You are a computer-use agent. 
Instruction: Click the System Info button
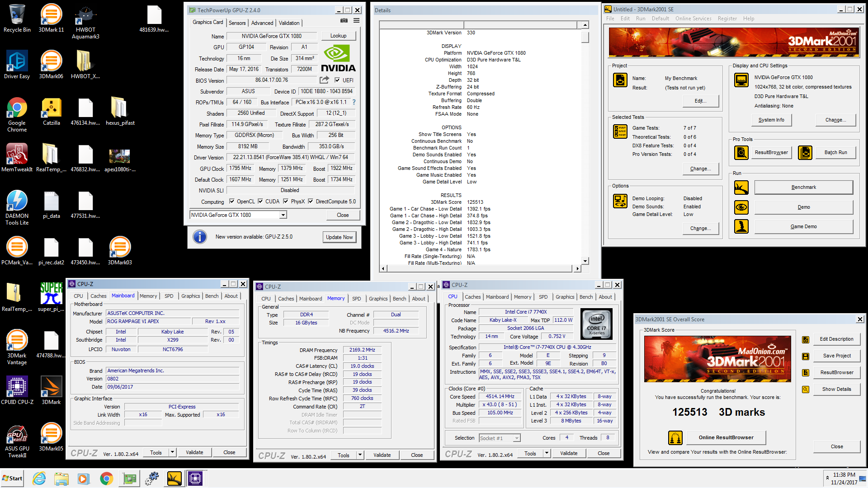[x=771, y=120]
